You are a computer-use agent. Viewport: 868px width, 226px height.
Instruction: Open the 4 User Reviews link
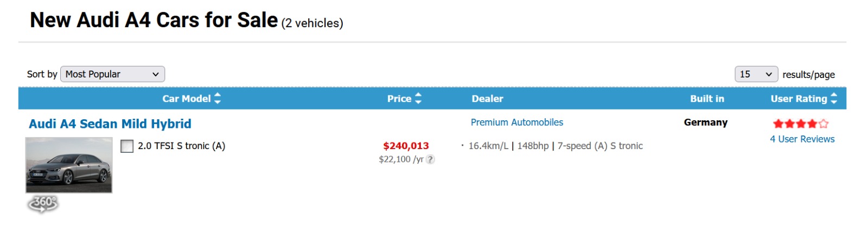802,139
